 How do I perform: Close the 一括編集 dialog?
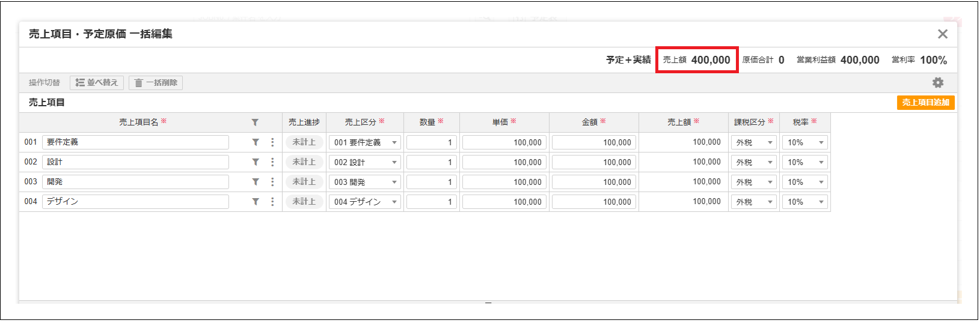(942, 34)
